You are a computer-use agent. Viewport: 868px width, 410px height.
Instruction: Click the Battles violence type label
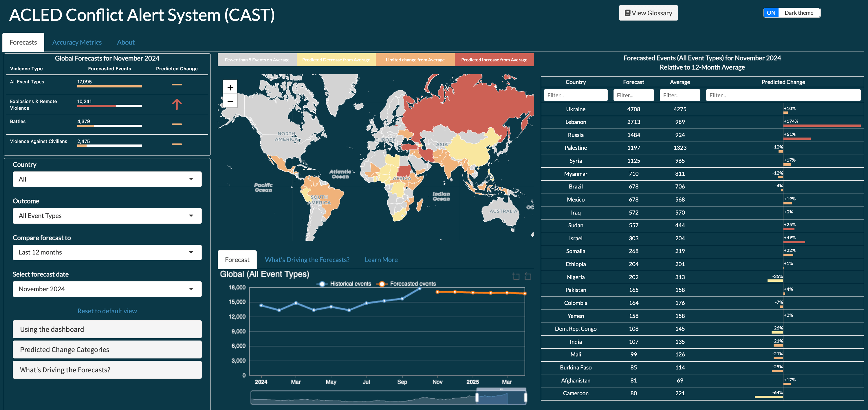tap(18, 121)
